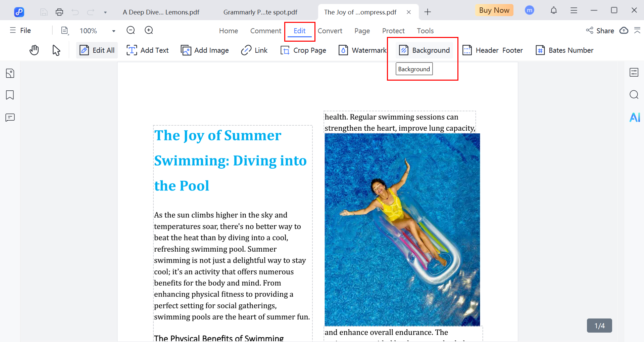Screen dimensions: 644x342
Task: Click the zoom out magnifier icon
Action: [131, 31]
